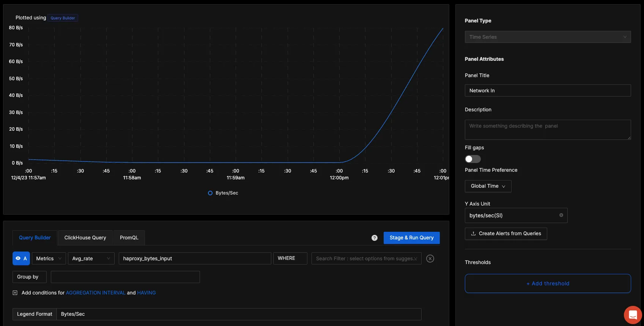Click the Group by label
This screenshot has height=326, width=644.
29,277
